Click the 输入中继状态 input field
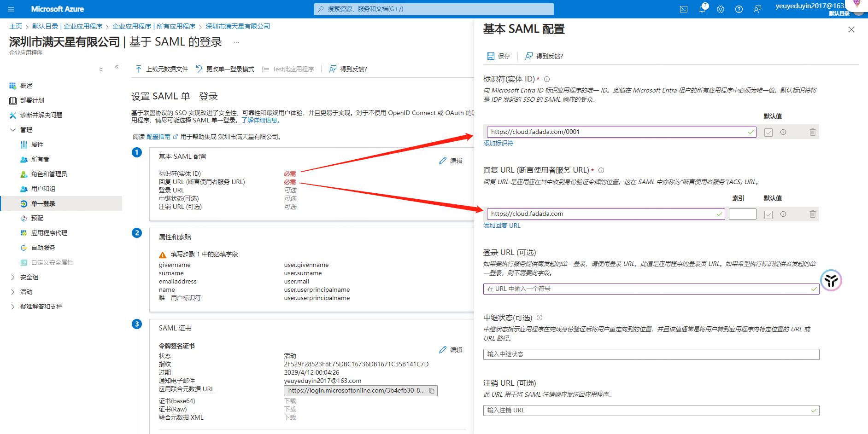This screenshot has height=434, width=868. [651, 354]
